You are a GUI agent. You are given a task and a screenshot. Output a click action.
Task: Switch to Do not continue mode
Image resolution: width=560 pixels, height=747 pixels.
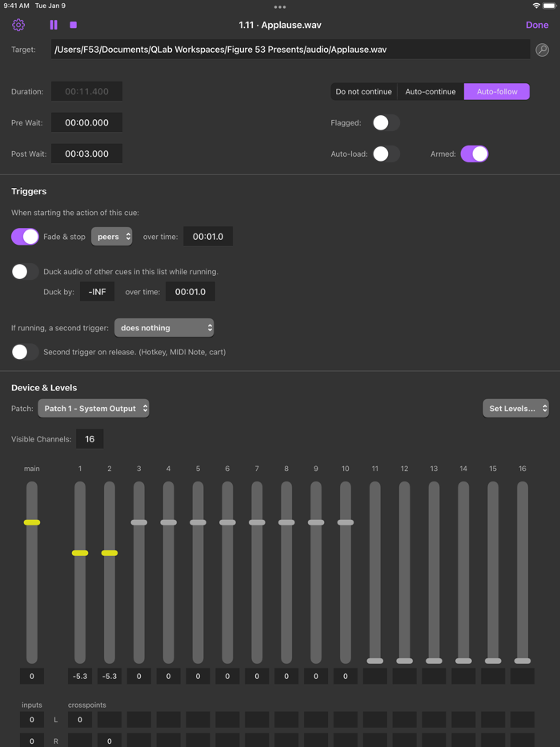click(x=364, y=91)
